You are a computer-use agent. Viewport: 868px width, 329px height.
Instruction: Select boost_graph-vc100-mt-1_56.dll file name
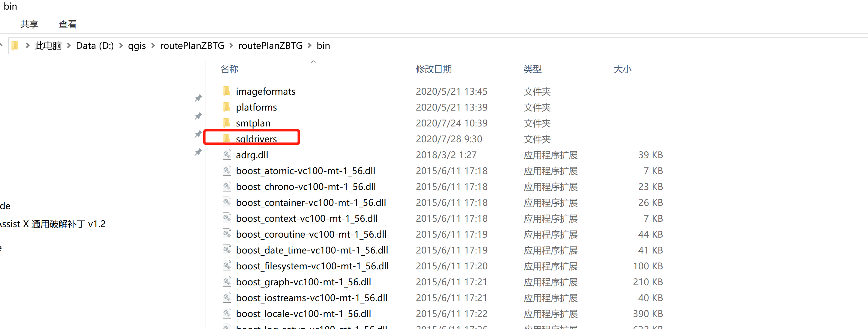(304, 282)
